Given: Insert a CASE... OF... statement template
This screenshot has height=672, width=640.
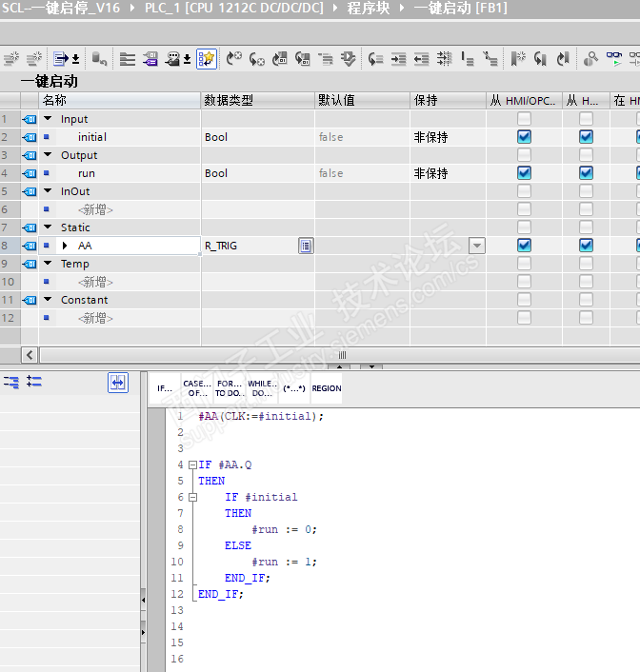Looking at the screenshot, I should tap(197, 388).
